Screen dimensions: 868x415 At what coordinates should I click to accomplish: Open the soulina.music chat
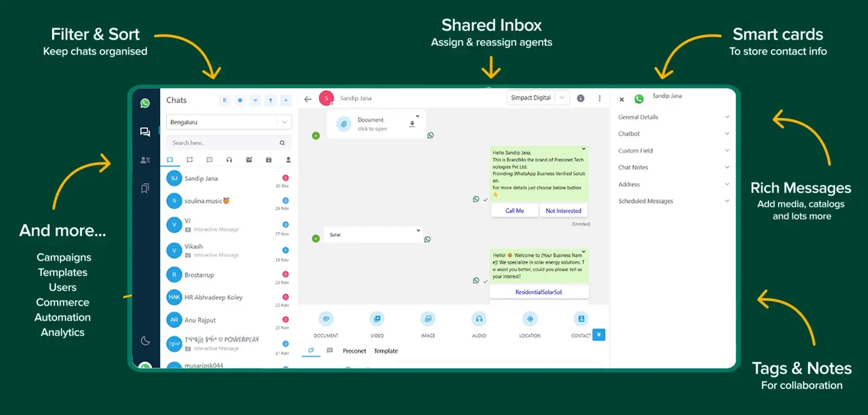click(229, 202)
